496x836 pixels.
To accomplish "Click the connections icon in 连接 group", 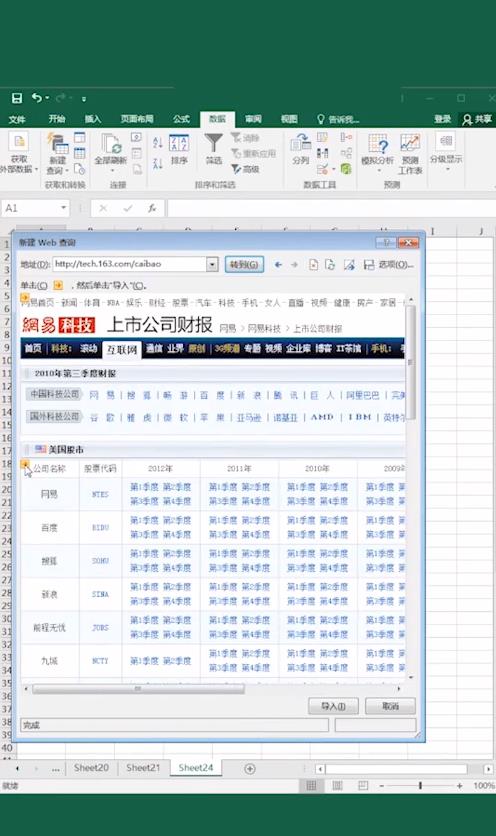I will pyautogui.click(x=137, y=138).
